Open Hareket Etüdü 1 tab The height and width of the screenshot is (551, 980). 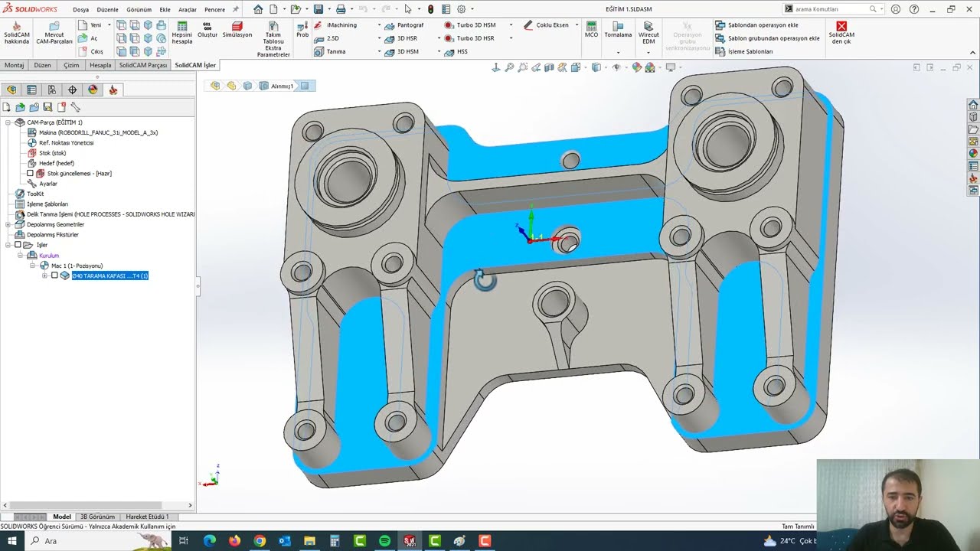[147, 517]
